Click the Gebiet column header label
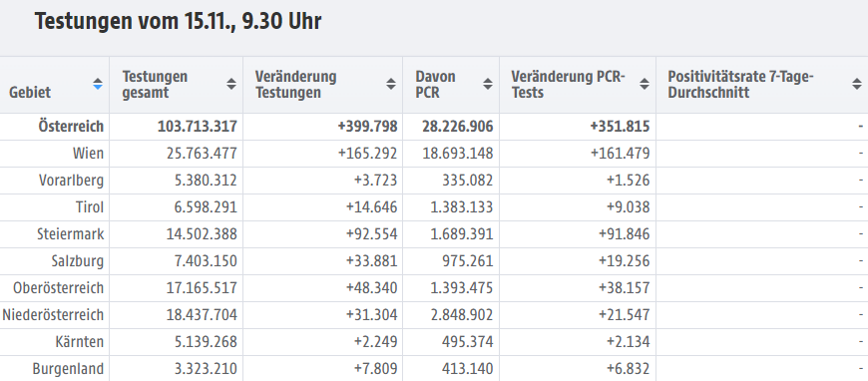 (x=30, y=93)
